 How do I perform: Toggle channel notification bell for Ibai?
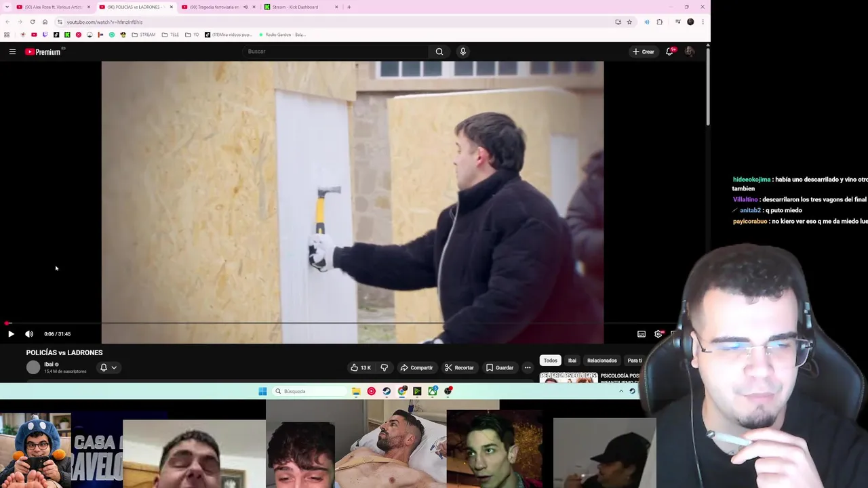click(104, 367)
